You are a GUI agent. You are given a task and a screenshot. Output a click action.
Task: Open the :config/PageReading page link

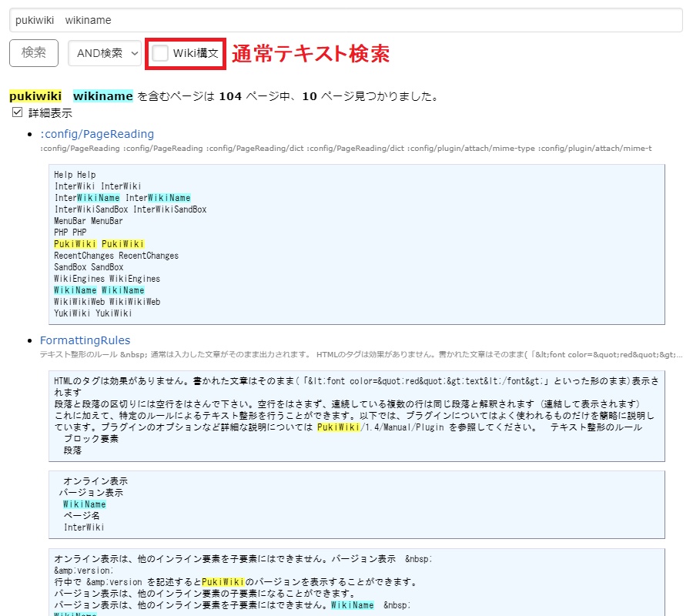(x=96, y=132)
